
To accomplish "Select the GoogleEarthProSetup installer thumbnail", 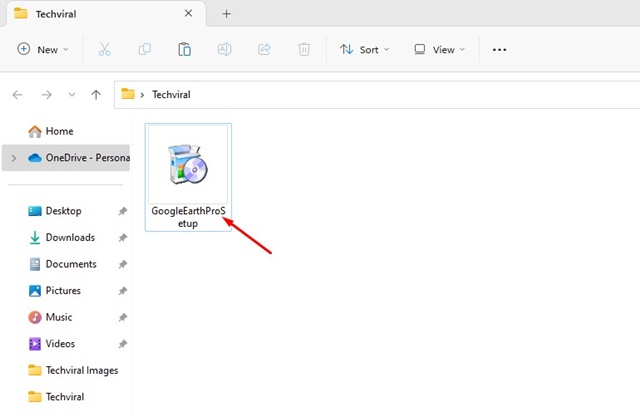I will (188, 165).
